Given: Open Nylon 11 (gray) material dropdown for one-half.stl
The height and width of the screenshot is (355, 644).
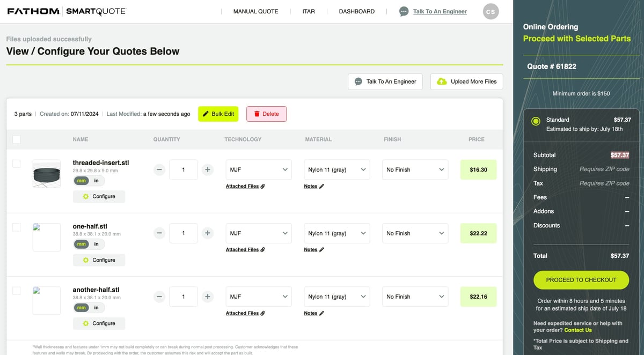Looking at the screenshot, I should 337,233.
